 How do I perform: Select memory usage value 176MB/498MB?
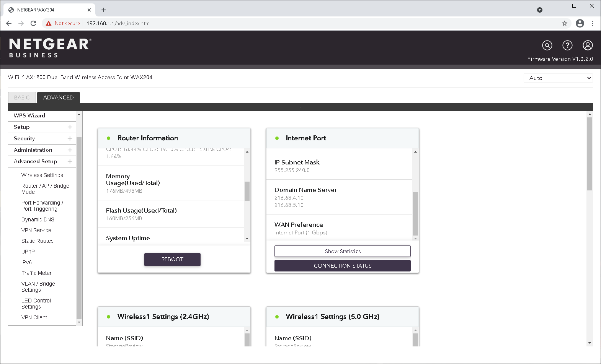[124, 191]
